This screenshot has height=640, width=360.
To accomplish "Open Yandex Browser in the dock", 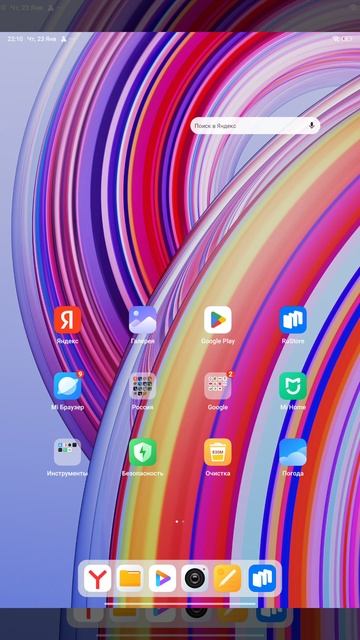I will [x=97, y=578].
